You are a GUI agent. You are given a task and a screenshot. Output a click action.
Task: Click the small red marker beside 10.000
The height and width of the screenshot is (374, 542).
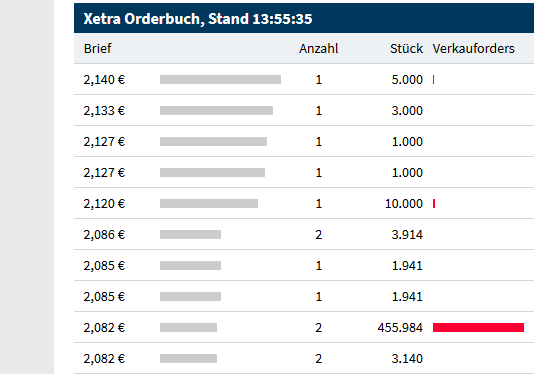(434, 204)
